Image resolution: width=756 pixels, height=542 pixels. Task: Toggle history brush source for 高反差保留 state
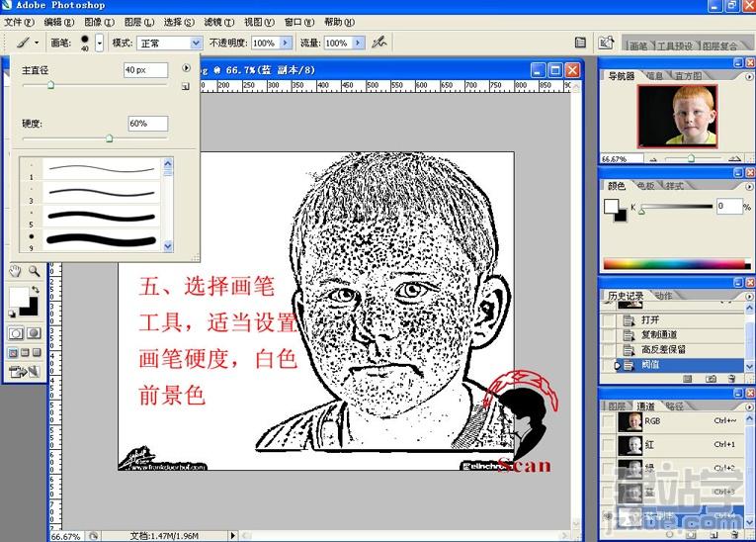(610, 350)
